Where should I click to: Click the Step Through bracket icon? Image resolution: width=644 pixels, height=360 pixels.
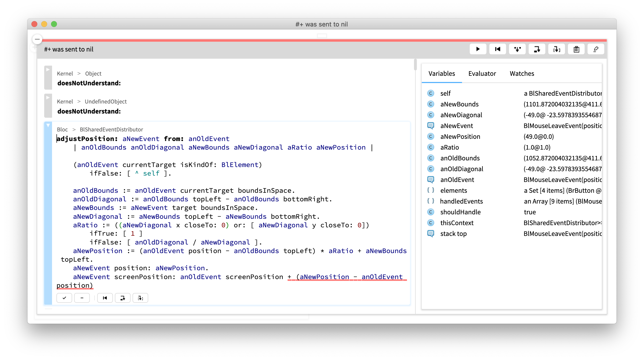(556, 49)
